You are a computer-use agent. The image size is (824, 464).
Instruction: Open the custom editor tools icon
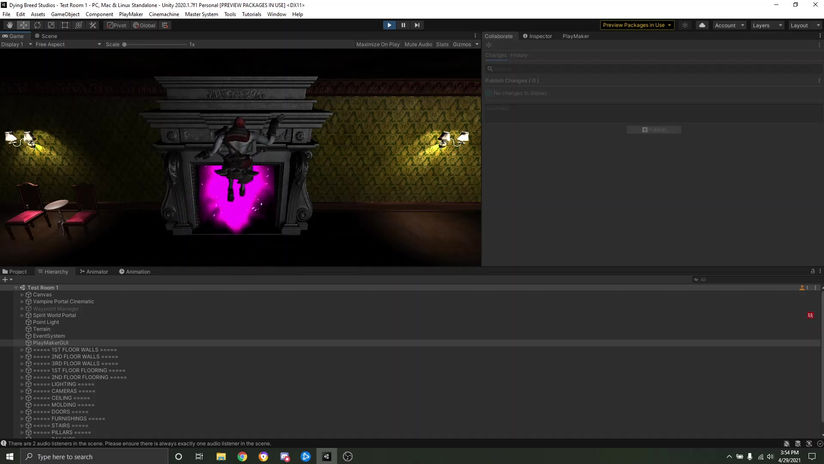pyautogui.click(x=93, y=25)
